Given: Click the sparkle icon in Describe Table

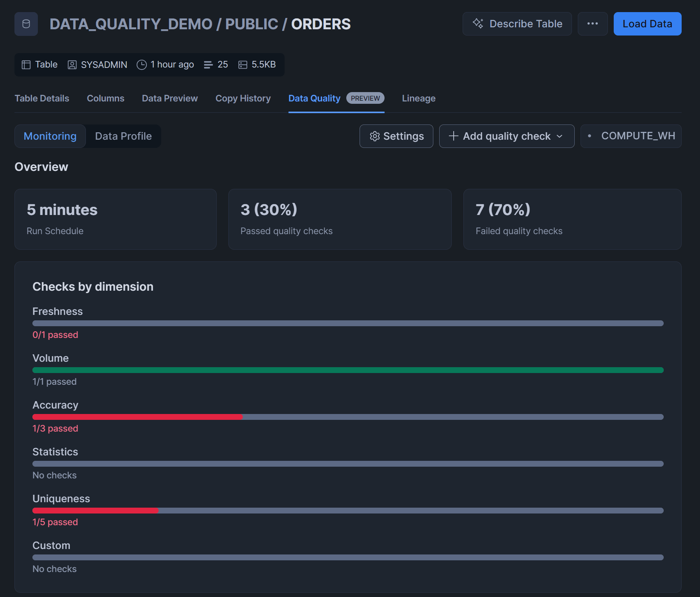Looking at the screenshot, I should (x=478, y=23).
